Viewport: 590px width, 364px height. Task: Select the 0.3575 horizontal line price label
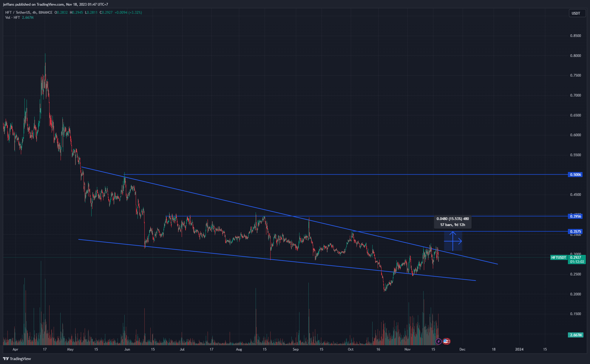(575, 232)
